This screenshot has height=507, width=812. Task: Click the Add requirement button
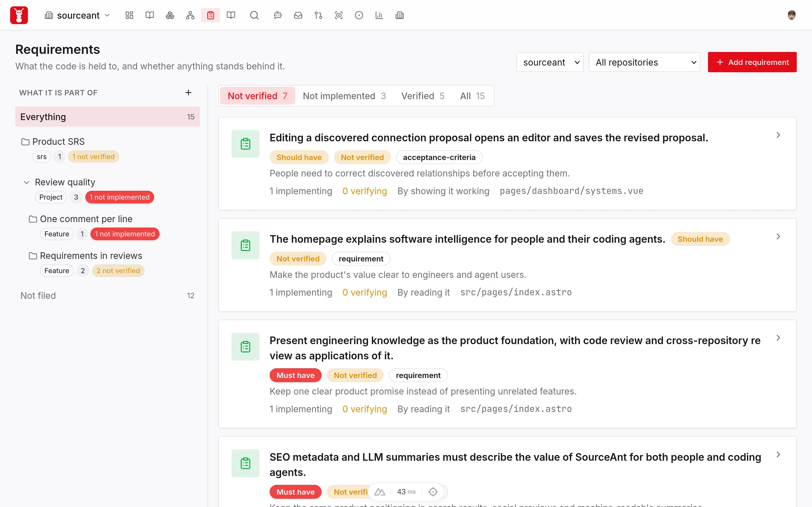click(752, 62)
